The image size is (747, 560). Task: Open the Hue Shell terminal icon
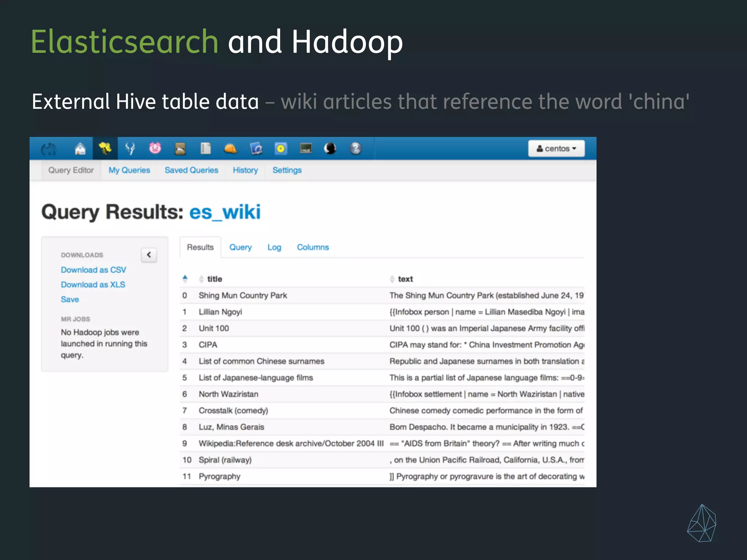[x=306, y=148]
